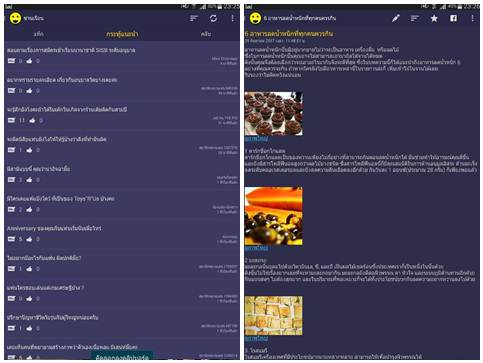483x363 pixels.
Task: Open the three-dot overflow menu on the article screen
Action: (x=472, y=18)
